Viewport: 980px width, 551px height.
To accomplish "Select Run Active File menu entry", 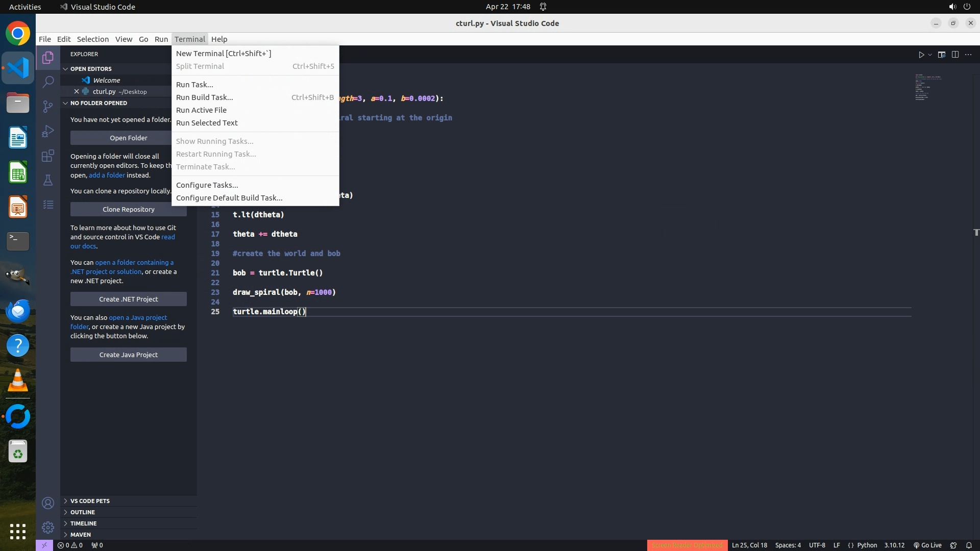I will pyautogui.click(x=201, y=110).
